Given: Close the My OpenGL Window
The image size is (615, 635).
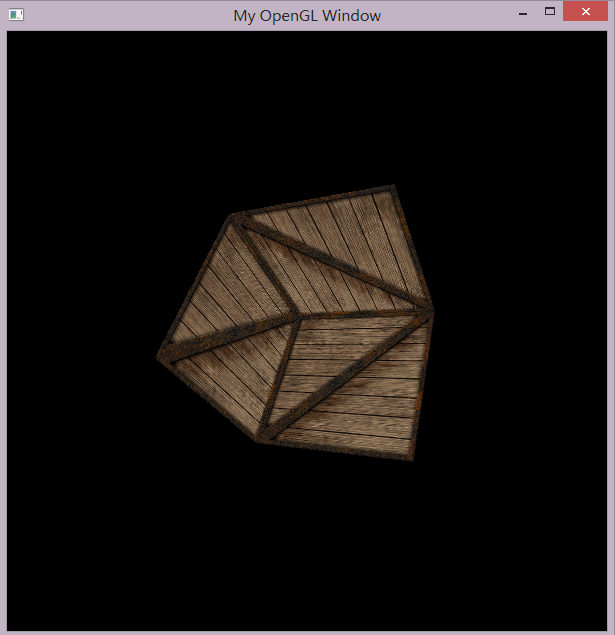Looking at the screenshot, I should [x=585, y=11].
